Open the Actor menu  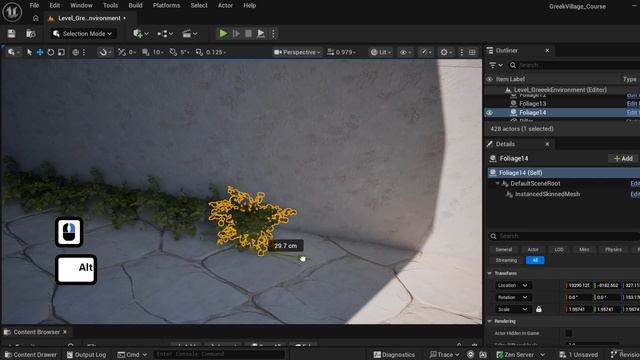pos(225,6)
